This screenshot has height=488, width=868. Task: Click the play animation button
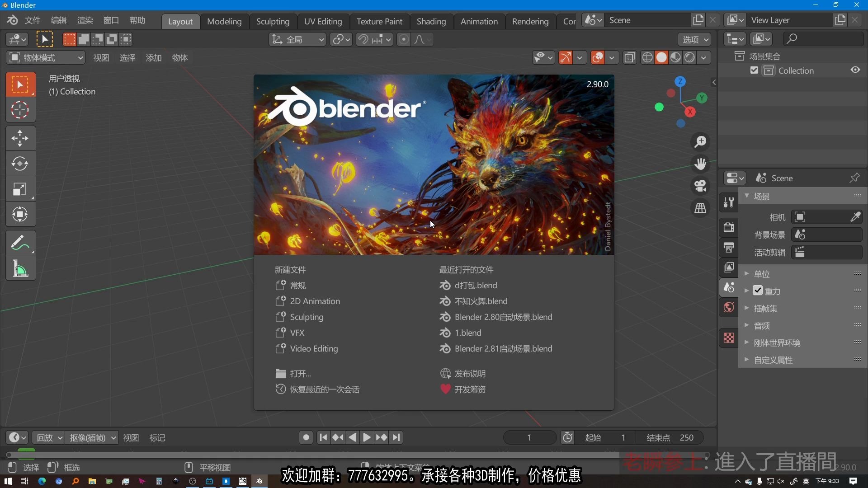point(367,437)
